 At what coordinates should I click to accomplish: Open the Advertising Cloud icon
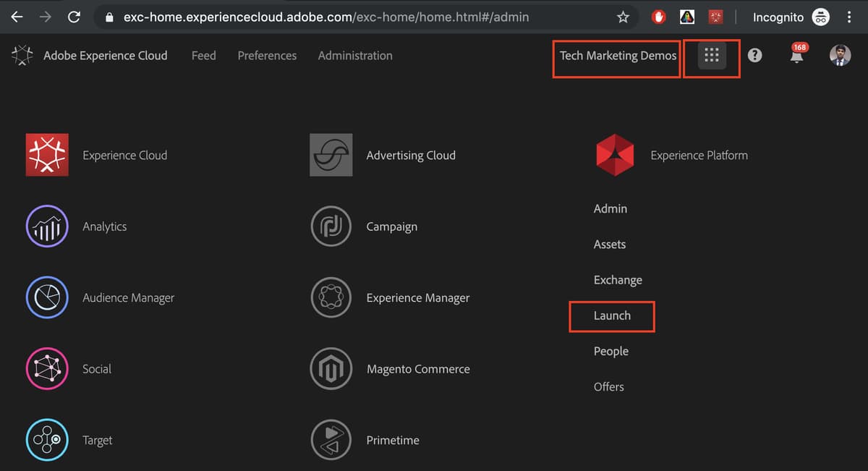pyautogui.click(x=331, y=155)
